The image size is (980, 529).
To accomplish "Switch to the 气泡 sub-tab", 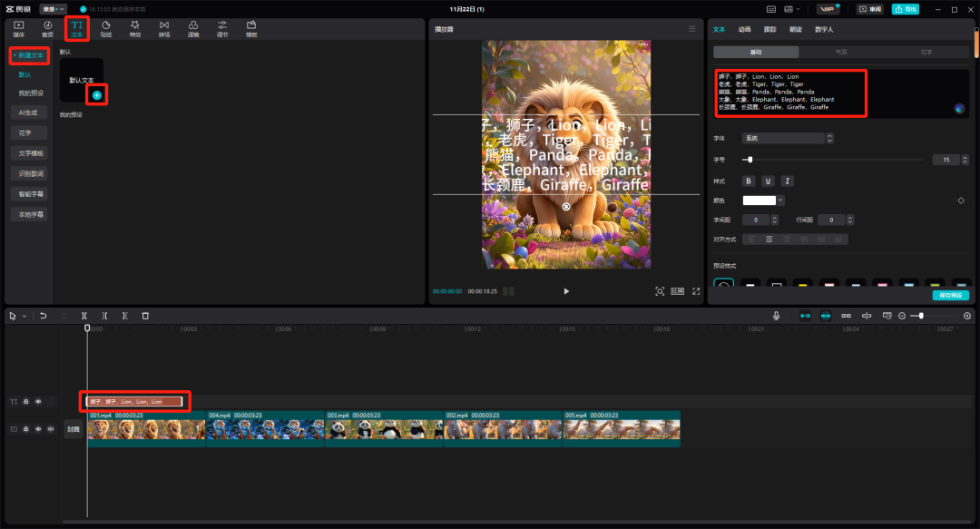I will pos(841,52).
